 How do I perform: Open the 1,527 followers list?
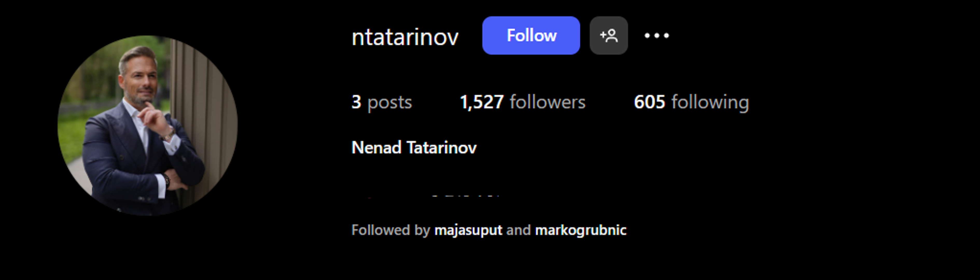click(523, 102)
